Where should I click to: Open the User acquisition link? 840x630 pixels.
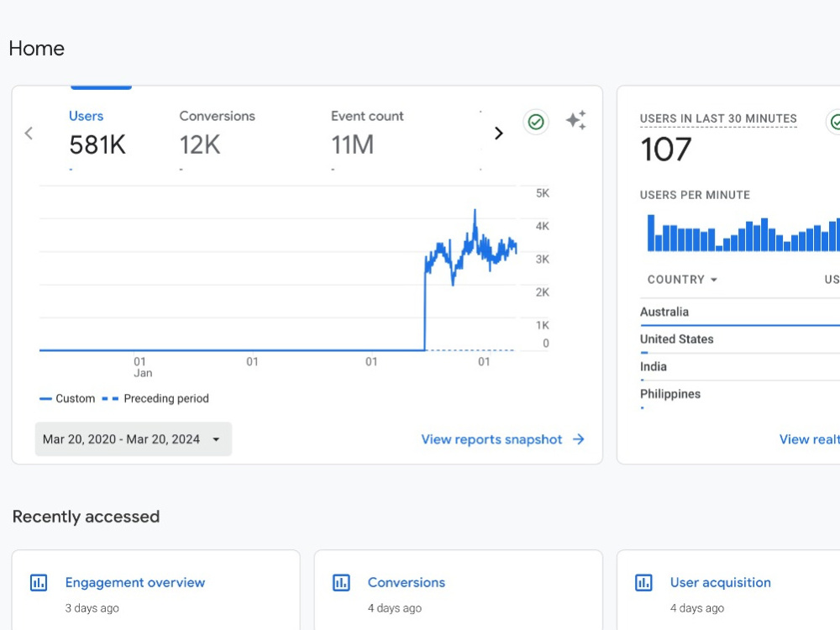(x=721, y=582)
